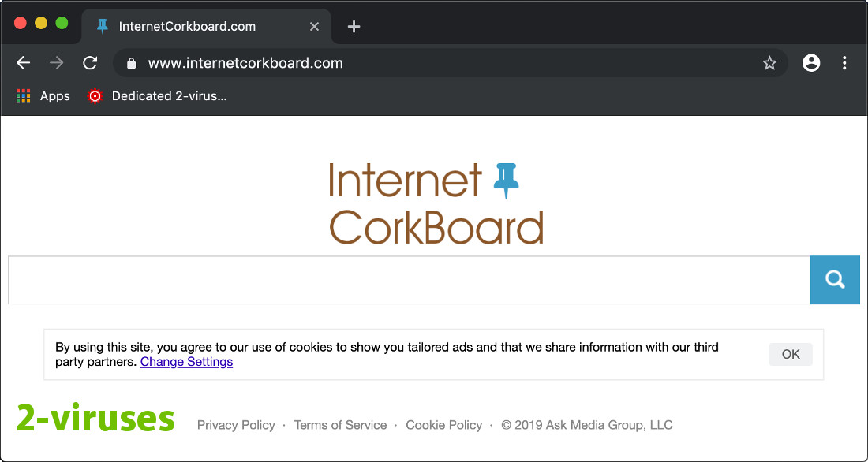868x462 pixels.
Task: Reload the current page
Action: click(x=89, y=62)
